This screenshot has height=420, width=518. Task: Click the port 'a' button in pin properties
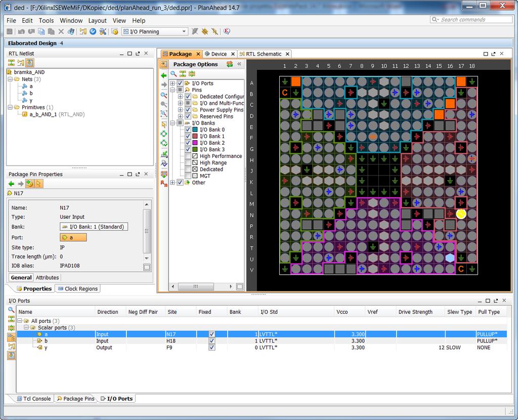point(73,237)
